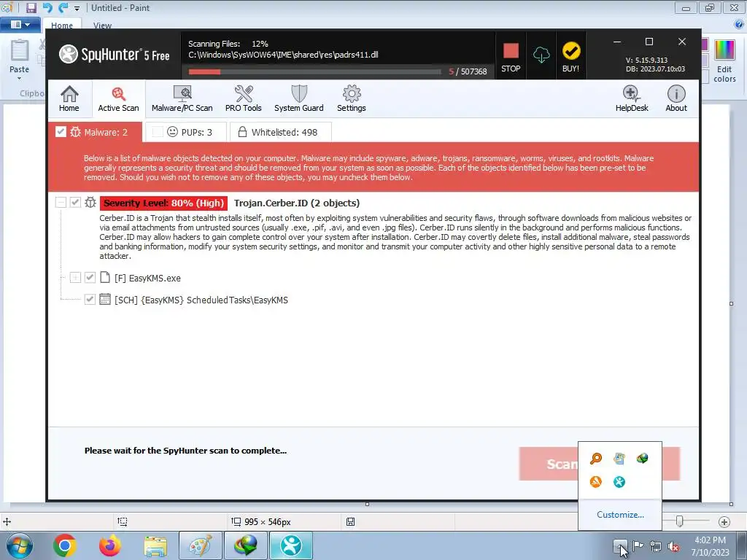Screen dimensions: 747x560
Task: Click the 5 / 507368 scan counter
Action: [468, 71]
